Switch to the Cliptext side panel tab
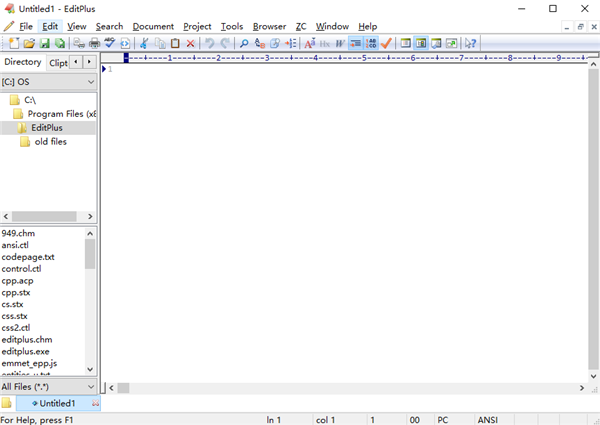The height and width of the screenshot is (425, 600). pyautogui.click(x=58, y=62)
